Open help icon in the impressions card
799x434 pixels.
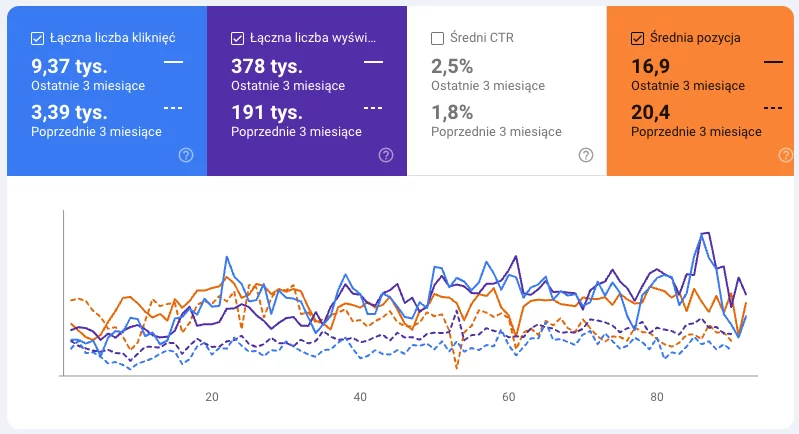click(385, 155)
